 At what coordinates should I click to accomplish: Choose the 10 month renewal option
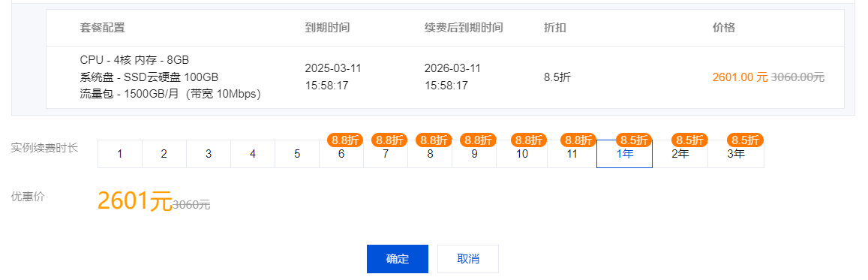pyautogui.click(x=522, y=154)
